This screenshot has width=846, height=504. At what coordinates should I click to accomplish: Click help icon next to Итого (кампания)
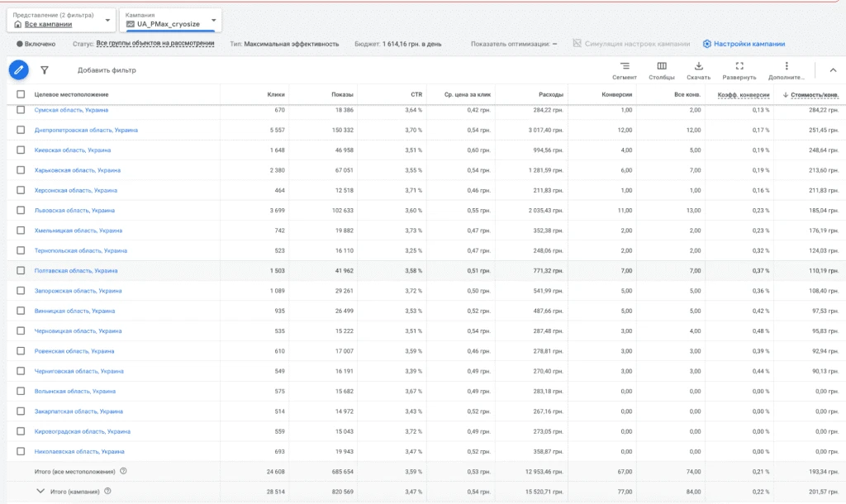107,491
